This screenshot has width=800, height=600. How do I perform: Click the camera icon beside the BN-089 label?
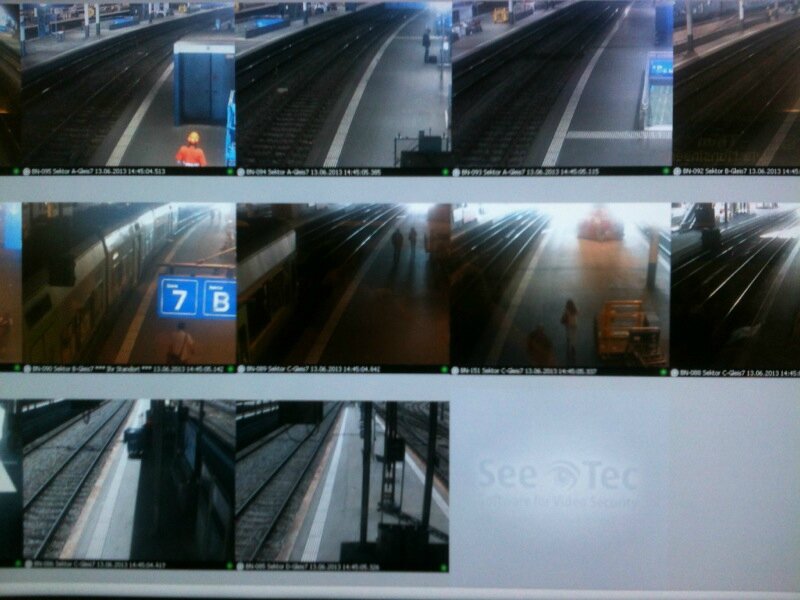tap(241, 369)
